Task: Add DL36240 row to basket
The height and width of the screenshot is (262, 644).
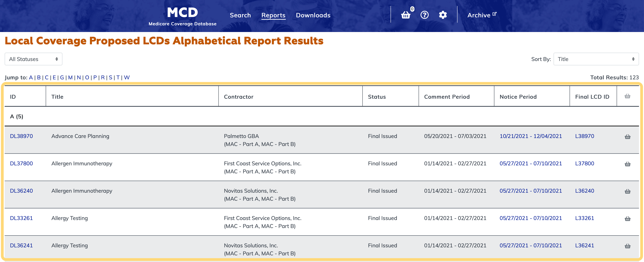Action: (x=627, y=191)
